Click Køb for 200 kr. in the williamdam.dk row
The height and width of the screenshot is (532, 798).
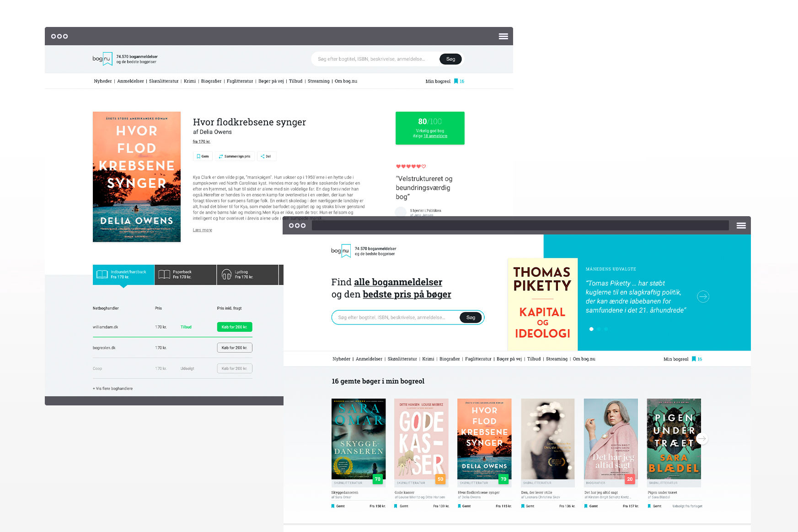(235, 327)
